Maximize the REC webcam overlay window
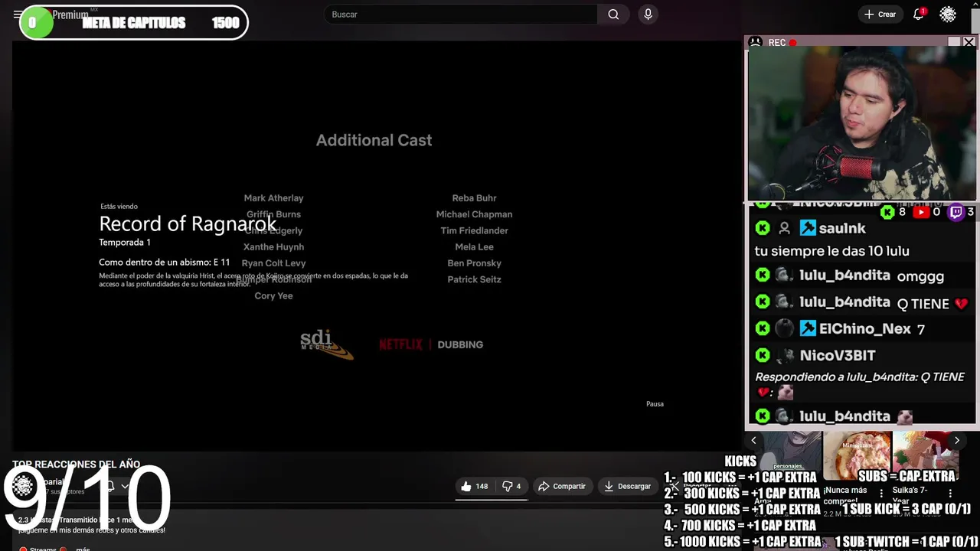 tap(954, 42)
